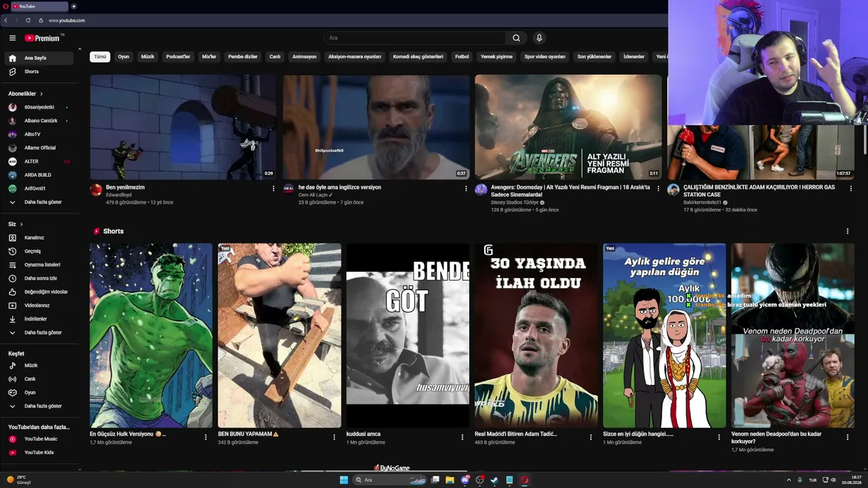Screen dimensions: 868x488
Task: Open Oyun under Keşfet
Action: pyautogui.click(x=41, y=392)
